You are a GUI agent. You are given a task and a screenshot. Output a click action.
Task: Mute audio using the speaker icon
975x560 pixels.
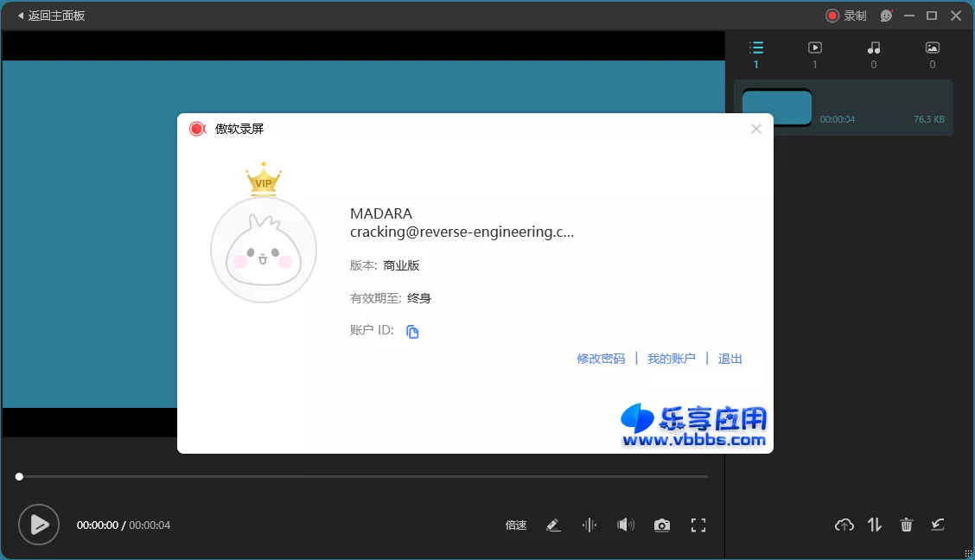(626, 525)
